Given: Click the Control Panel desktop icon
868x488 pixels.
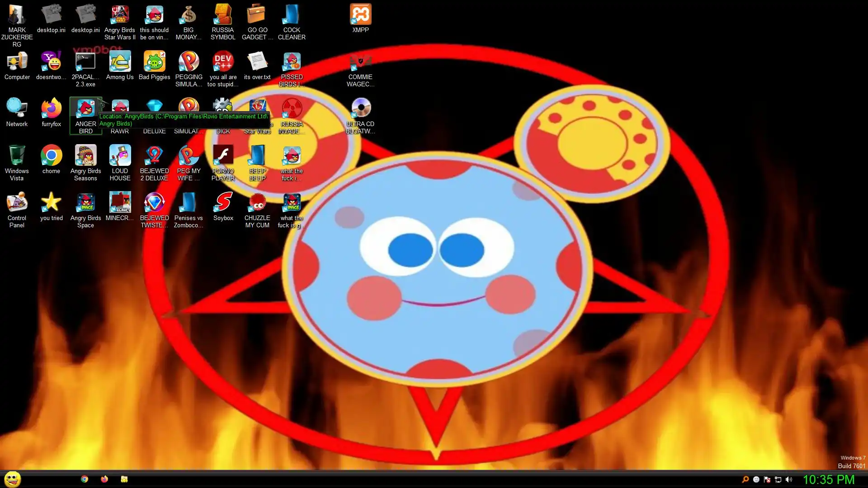Looking at the screenshot, I should click(17, 203).
